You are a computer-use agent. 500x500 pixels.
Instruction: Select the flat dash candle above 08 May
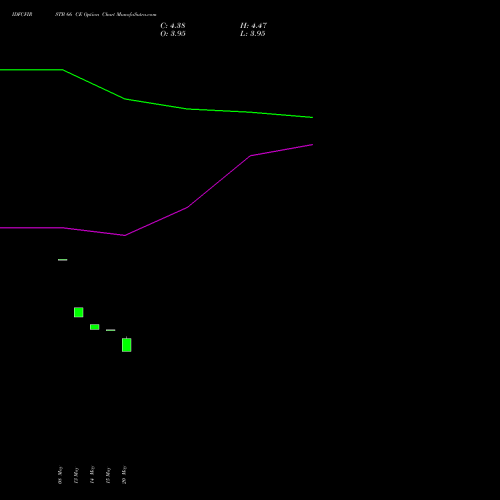[x=63, y=260]
